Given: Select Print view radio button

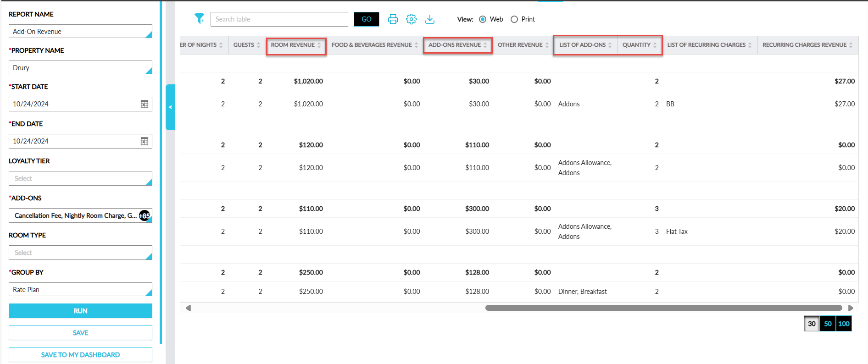Looking at the screenshot, I should coord(514,19).
